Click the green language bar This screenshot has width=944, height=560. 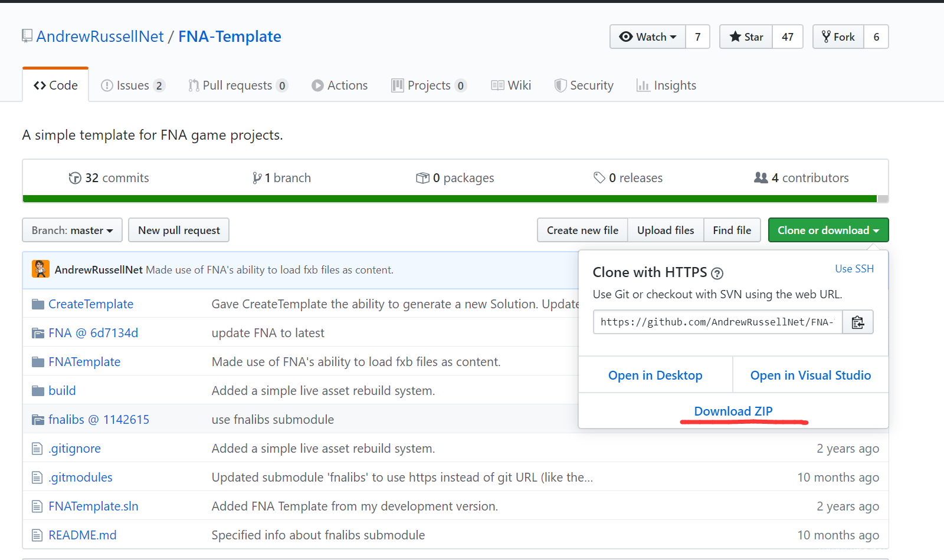click(448, 199)
